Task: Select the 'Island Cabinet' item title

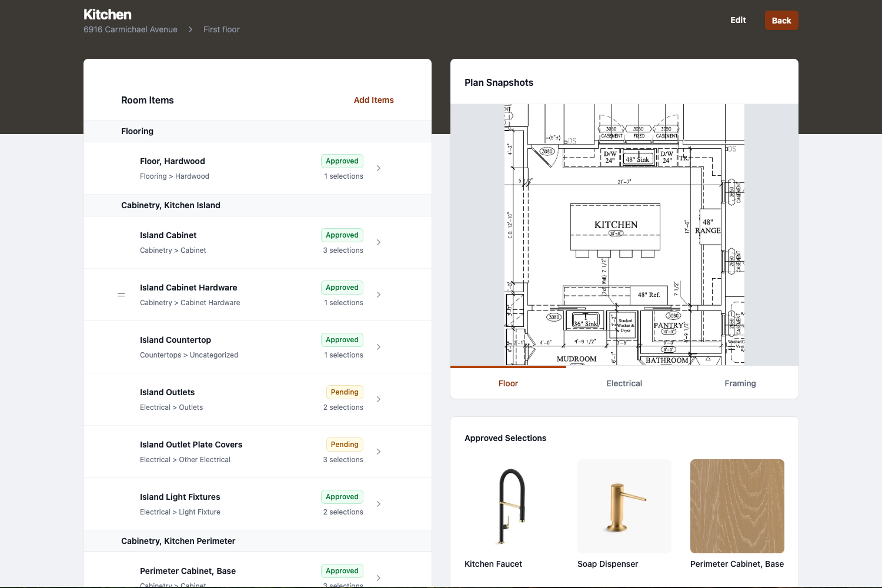Action: [168, 235]
